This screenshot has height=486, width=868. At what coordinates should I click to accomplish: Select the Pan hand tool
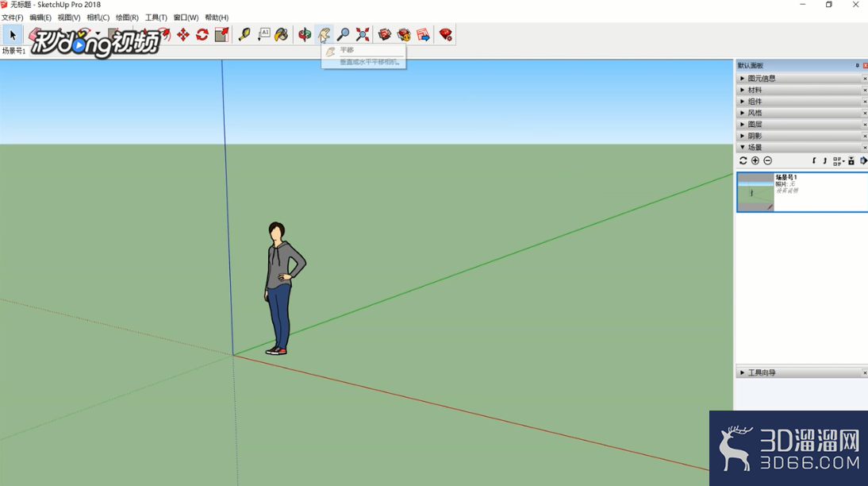click(x=324, y=35)
